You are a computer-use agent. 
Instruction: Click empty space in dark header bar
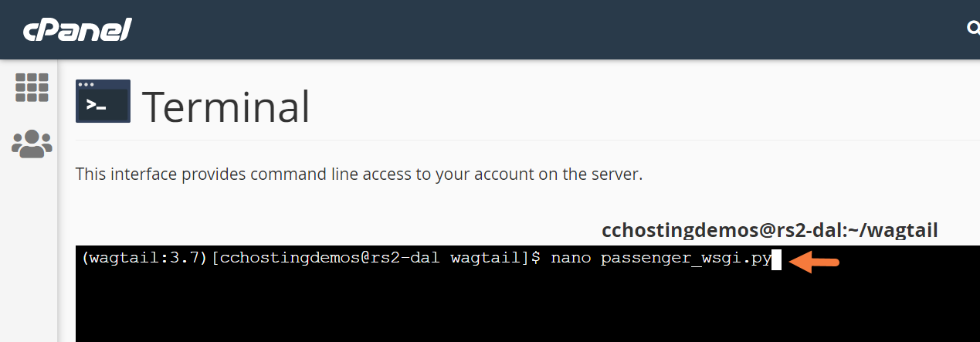coord(541,29)
